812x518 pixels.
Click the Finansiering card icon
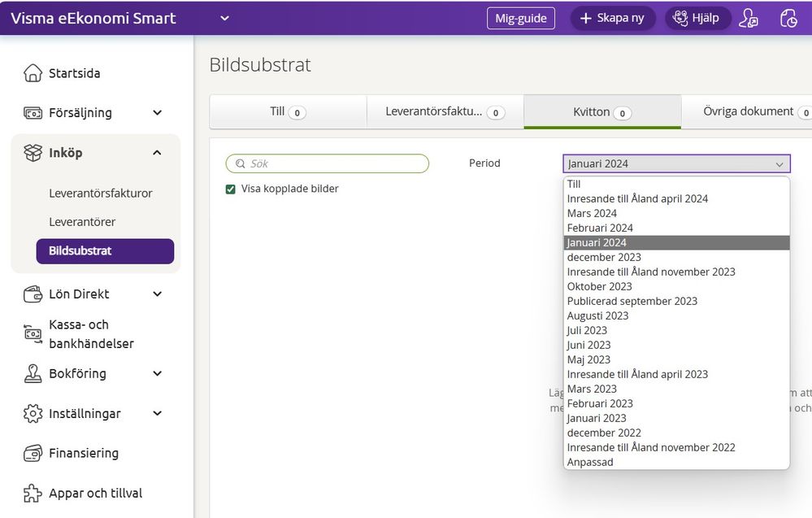point(33,453)
